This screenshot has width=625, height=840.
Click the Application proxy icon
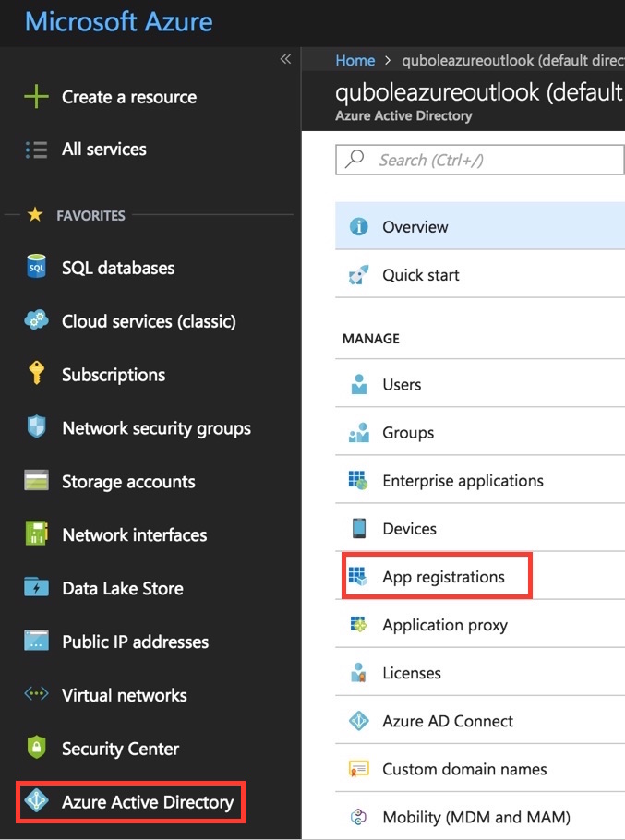(358, 625)
